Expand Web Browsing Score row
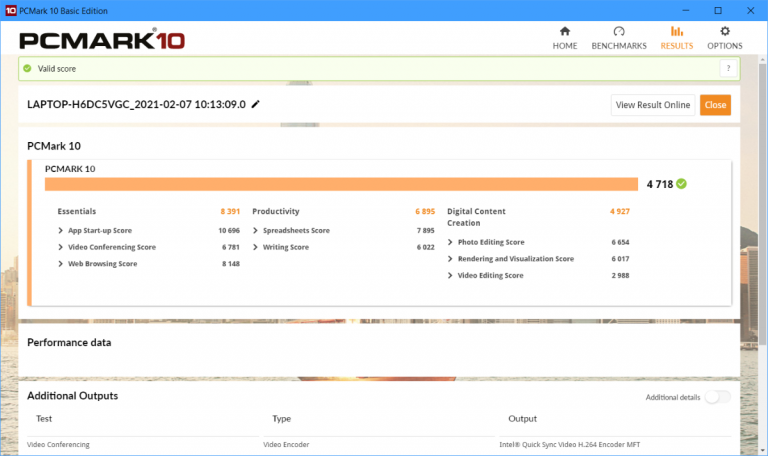 [61, 264]
